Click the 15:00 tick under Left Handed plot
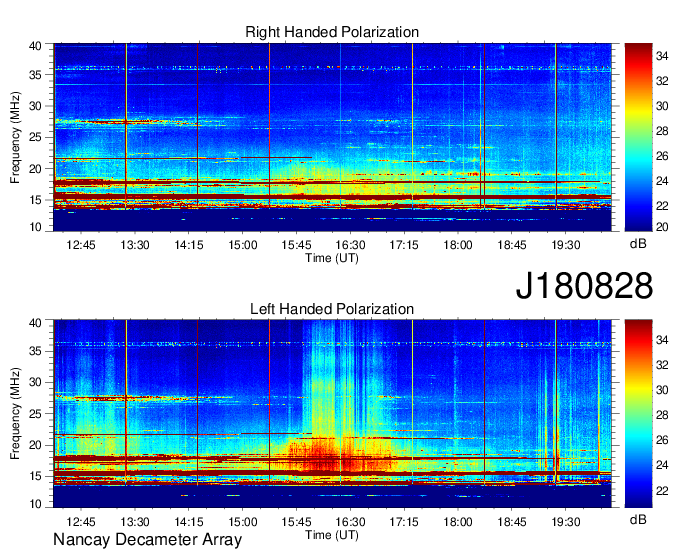 (243, 522)
